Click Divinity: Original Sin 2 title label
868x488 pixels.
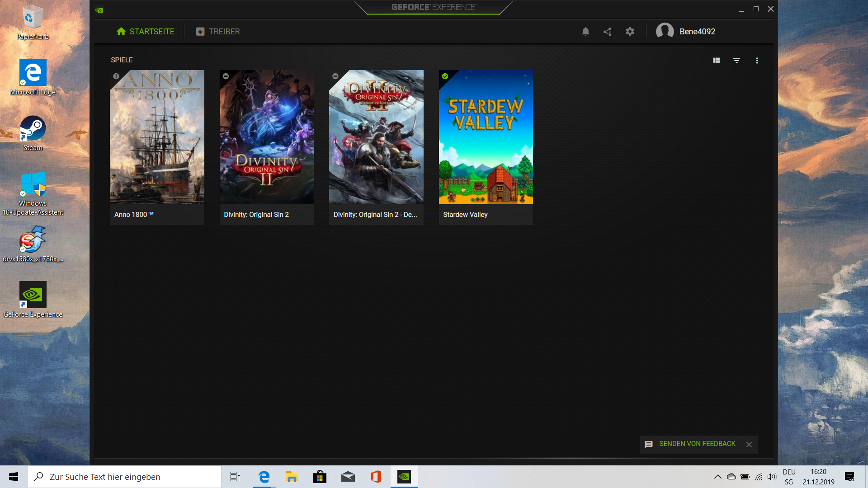[x=256, y=215]
